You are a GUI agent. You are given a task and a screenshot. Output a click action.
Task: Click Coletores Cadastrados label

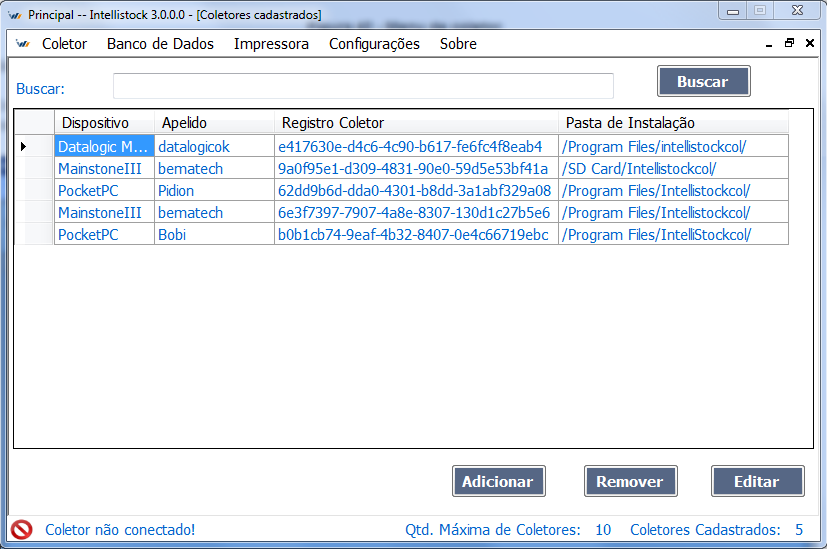705,529
